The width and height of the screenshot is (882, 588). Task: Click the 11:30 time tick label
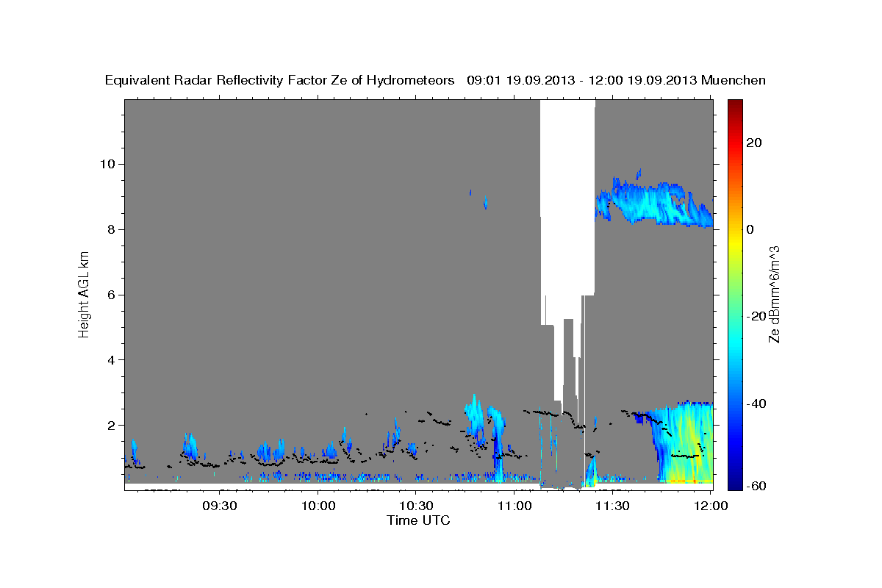[612, 506]
